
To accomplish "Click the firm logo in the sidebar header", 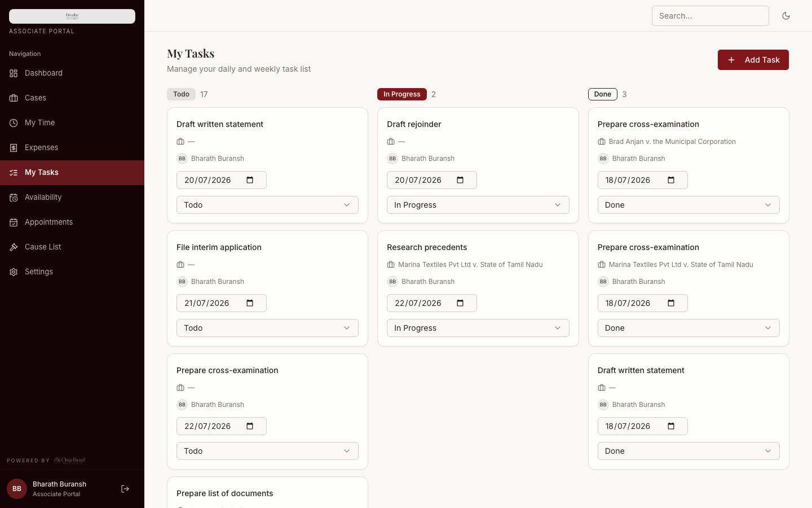I will coord(72,16).
